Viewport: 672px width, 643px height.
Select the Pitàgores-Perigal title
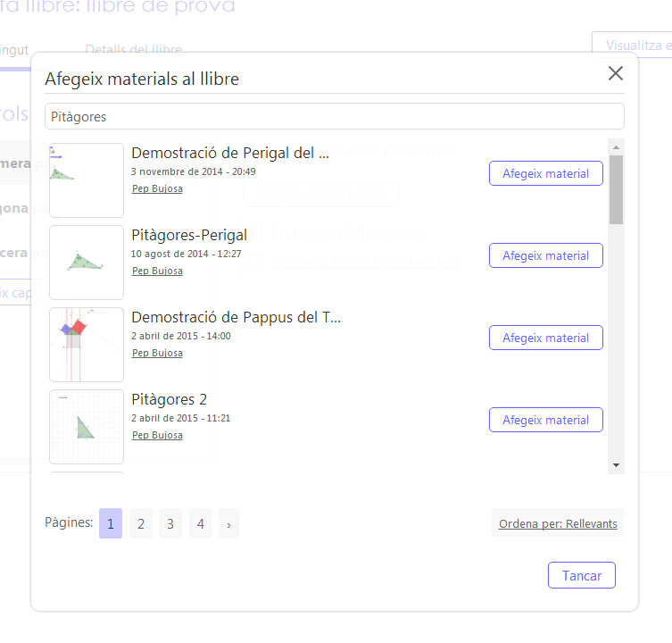189,235
